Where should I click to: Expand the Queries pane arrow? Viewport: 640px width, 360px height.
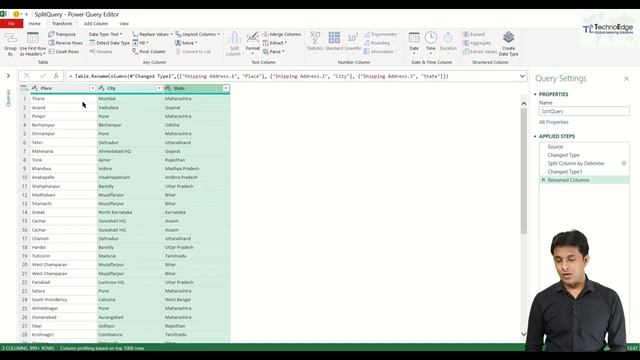[8, 76]
